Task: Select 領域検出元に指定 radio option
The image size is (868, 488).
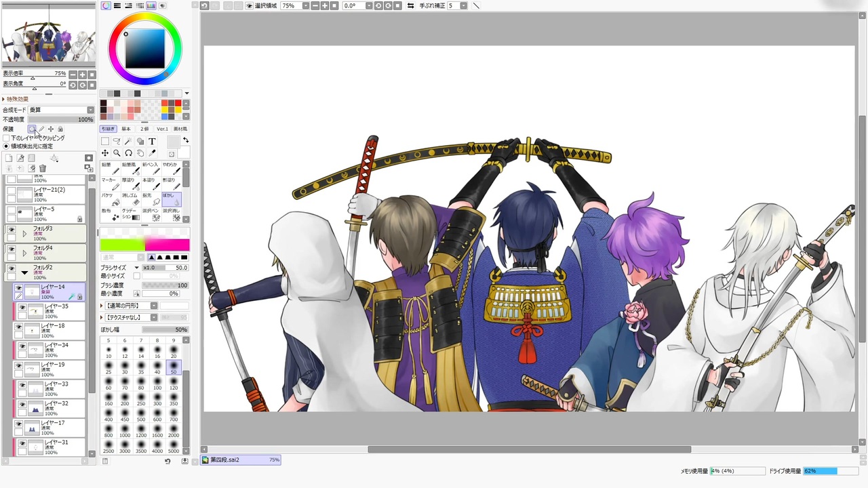Action: [6, 146]
